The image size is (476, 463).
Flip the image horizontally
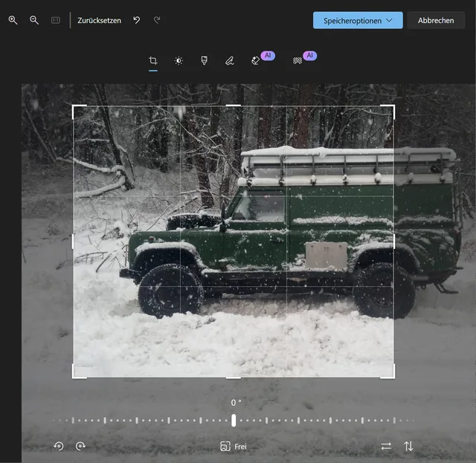(x=386, y=446)
